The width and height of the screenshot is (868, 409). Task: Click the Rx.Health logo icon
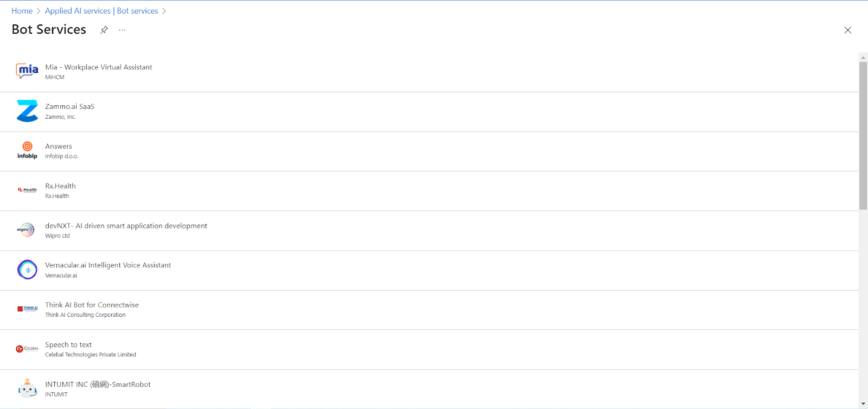coord(27,190)
